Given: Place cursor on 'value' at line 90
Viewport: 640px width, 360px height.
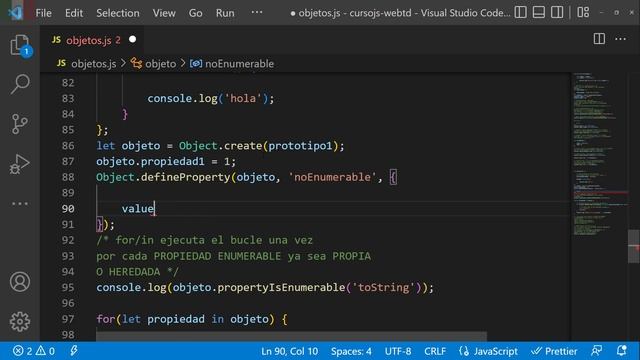Looking at the screenshot, I should click(138, 209).
